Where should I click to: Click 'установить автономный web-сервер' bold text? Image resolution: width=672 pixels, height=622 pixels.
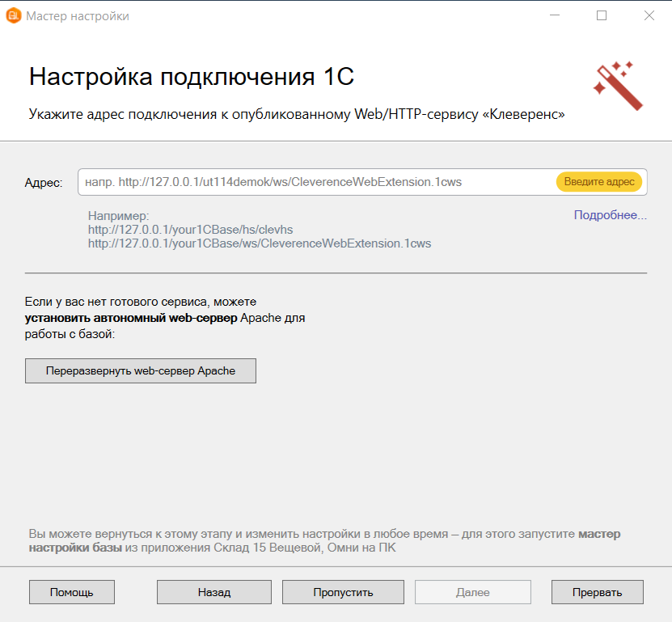coord(131,318)
